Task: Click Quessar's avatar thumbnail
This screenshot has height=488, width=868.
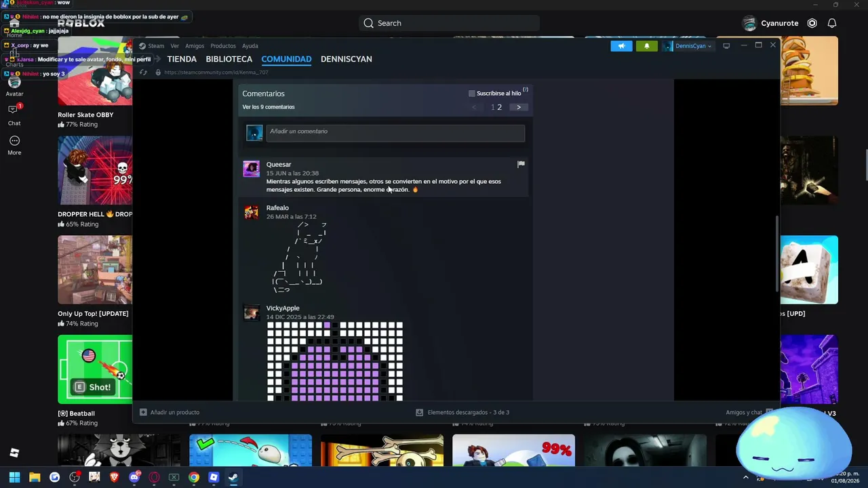Action: [x=252, y=169]
